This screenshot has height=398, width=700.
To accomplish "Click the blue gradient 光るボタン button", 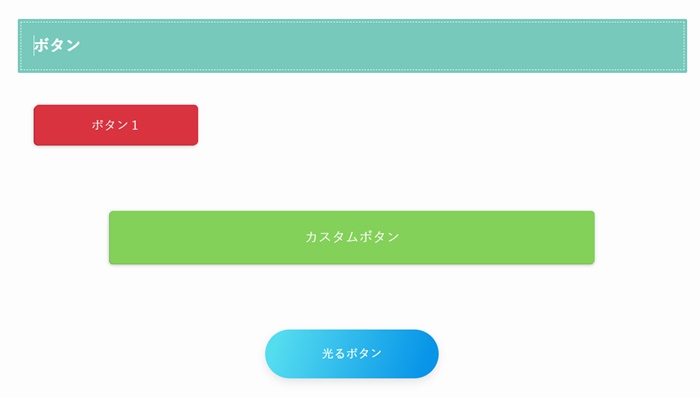I will [352, 354].
